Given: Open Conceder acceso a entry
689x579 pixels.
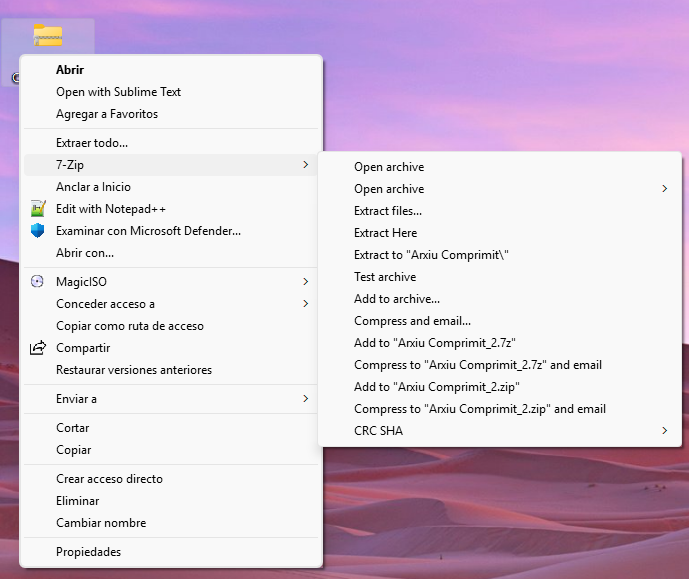Looking at the screenshot, I should 170,304.
